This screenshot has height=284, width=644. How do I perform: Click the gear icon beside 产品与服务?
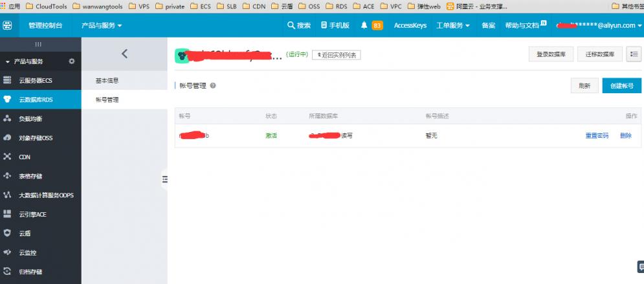tap(71, 61)
